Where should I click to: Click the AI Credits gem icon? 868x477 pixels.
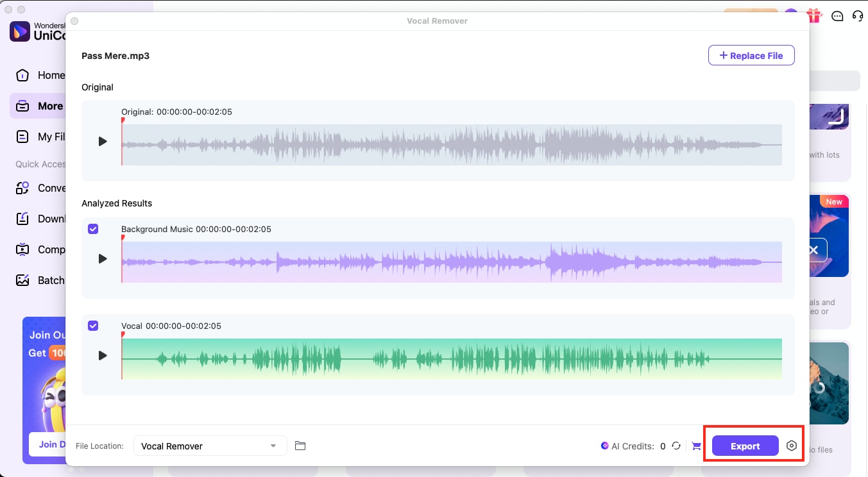604,446
